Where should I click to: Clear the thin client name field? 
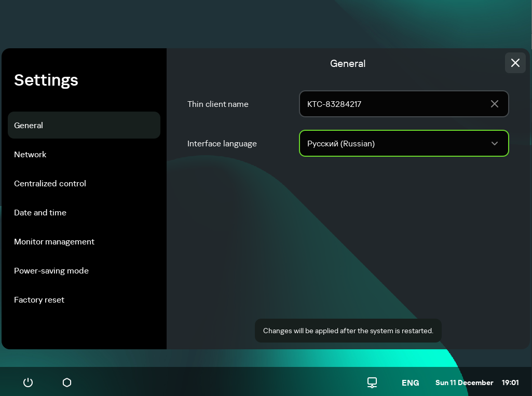pos(494,104)
